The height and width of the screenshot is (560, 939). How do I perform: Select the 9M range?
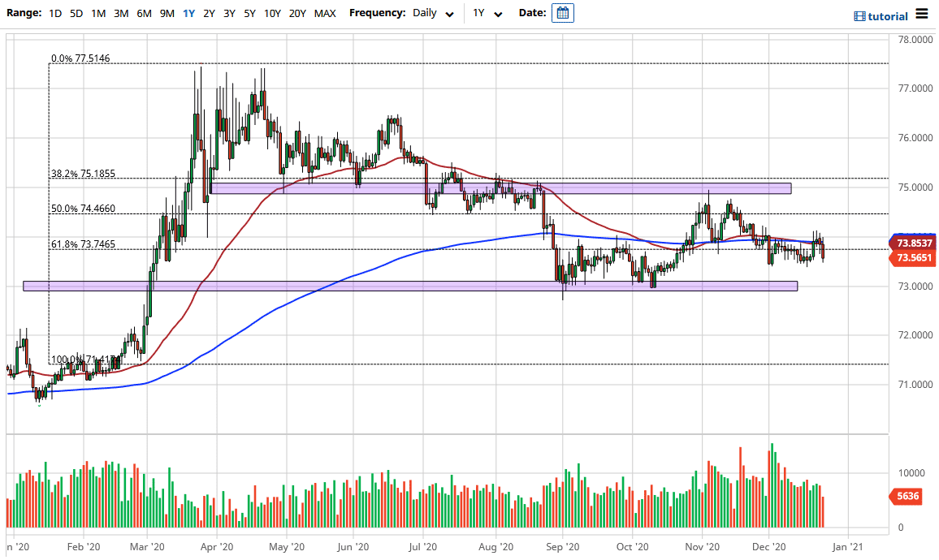(x=166, y=13)
